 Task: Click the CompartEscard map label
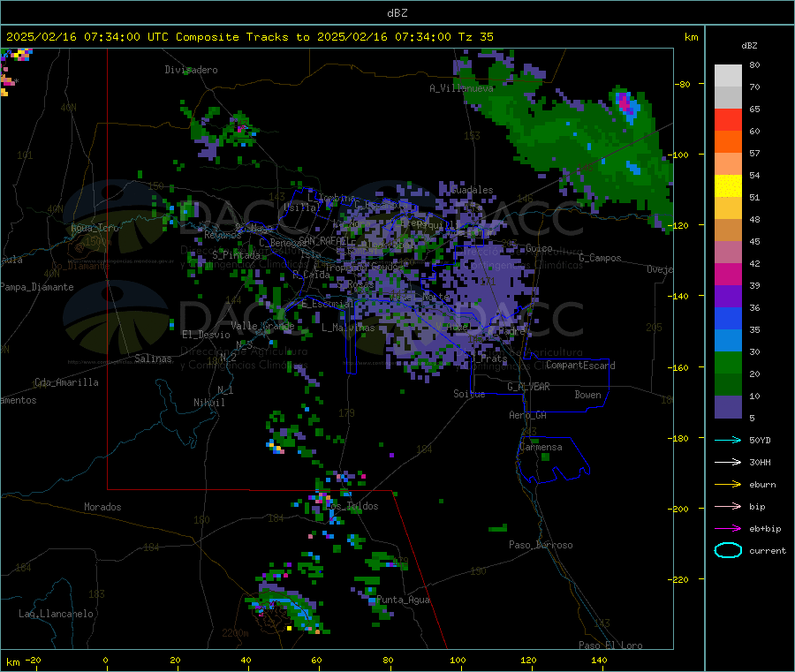pyautogui.click(x=580, y=366)
